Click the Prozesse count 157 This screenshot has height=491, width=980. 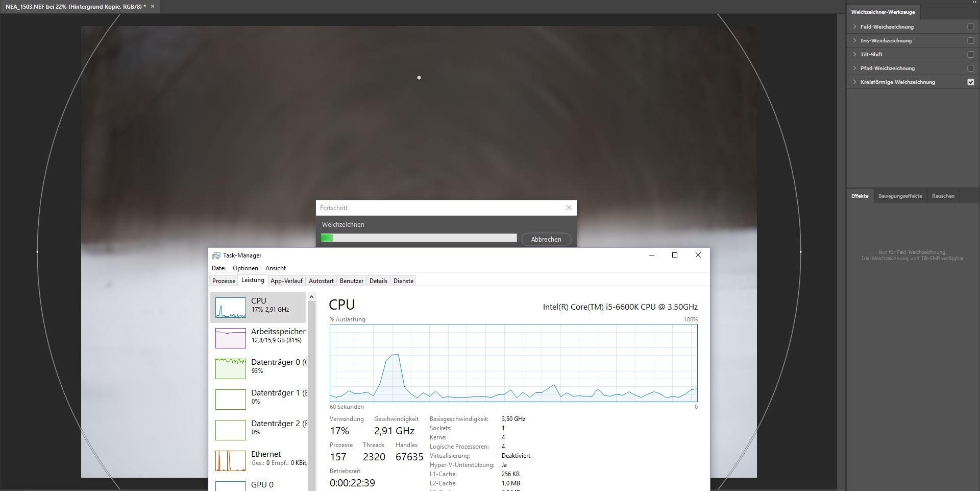coord(338,457)
